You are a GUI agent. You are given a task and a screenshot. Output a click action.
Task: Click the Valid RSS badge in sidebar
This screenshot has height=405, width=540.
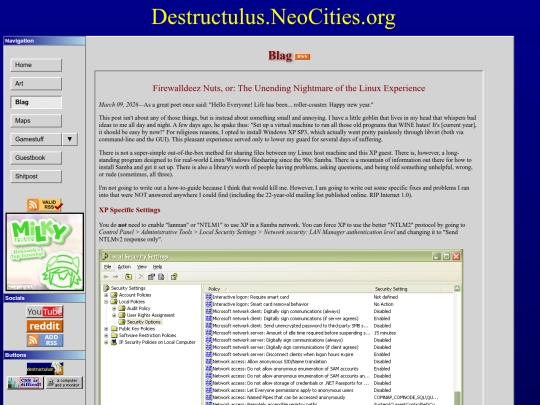pyautogui.click(x=45, y=204)
